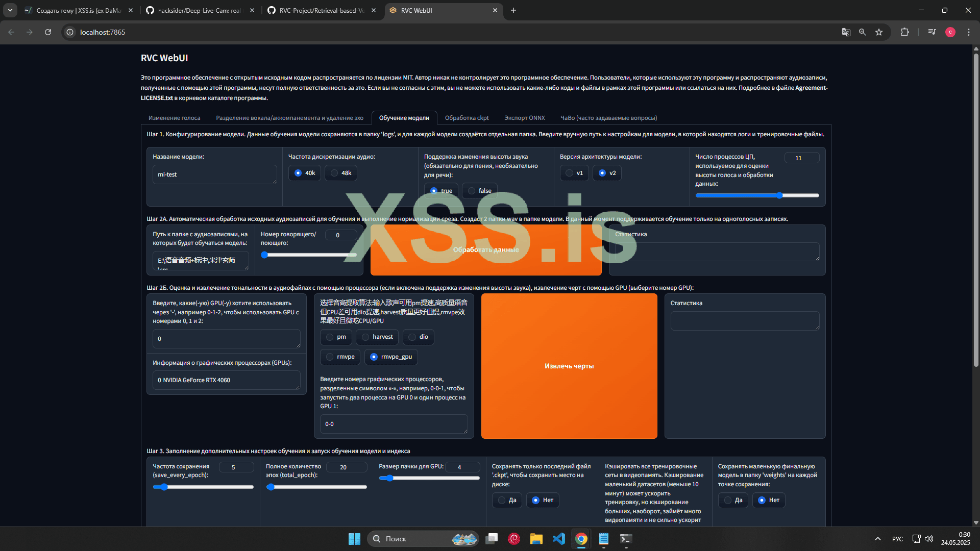
Task: Select the 48k sampling rate option
Action: [335, 173]
